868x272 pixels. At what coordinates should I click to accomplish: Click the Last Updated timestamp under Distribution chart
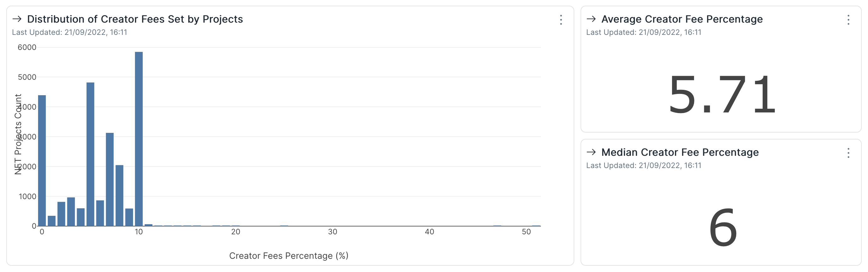(x=70, y=32)
